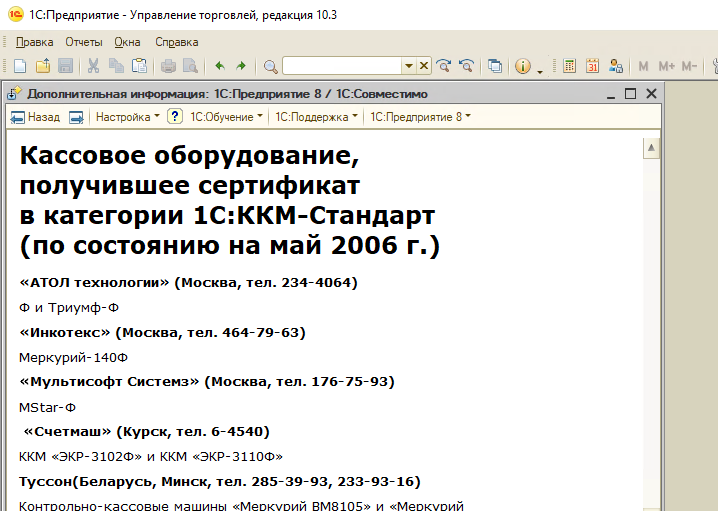
Task: Click the windows list icon
Action: (x=495, y=66)
